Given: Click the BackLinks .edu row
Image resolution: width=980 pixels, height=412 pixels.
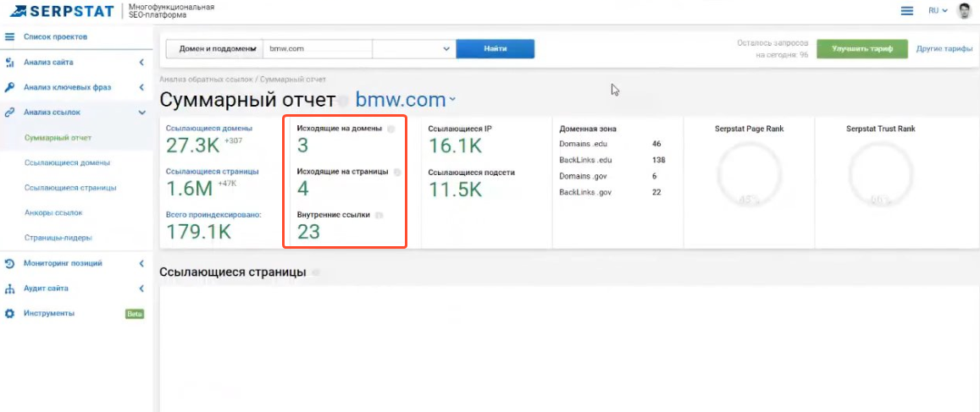Looking at the screenshot, I should click(x=612, y=160).
